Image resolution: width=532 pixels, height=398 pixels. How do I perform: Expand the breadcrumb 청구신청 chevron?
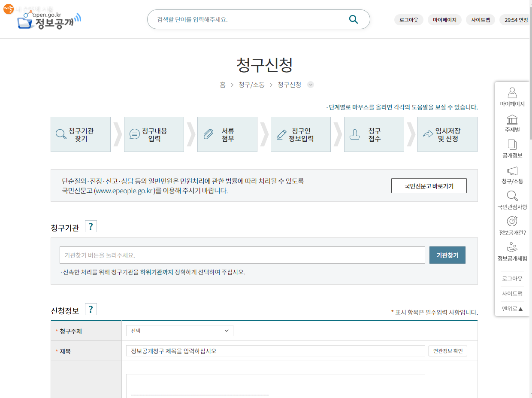(x=311, y=85)
